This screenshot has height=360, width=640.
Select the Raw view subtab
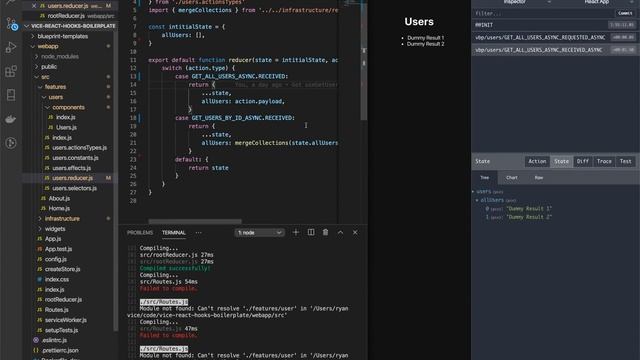point(539,178)
